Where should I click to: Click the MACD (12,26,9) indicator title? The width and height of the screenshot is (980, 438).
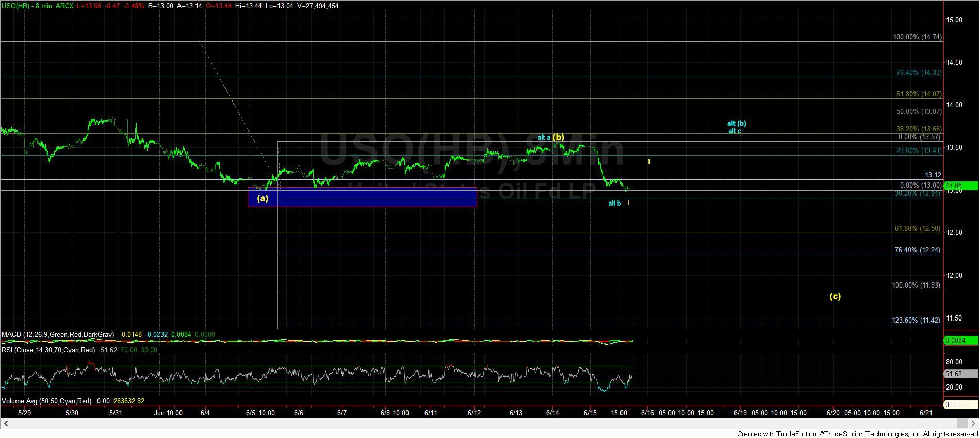(58, 335)
